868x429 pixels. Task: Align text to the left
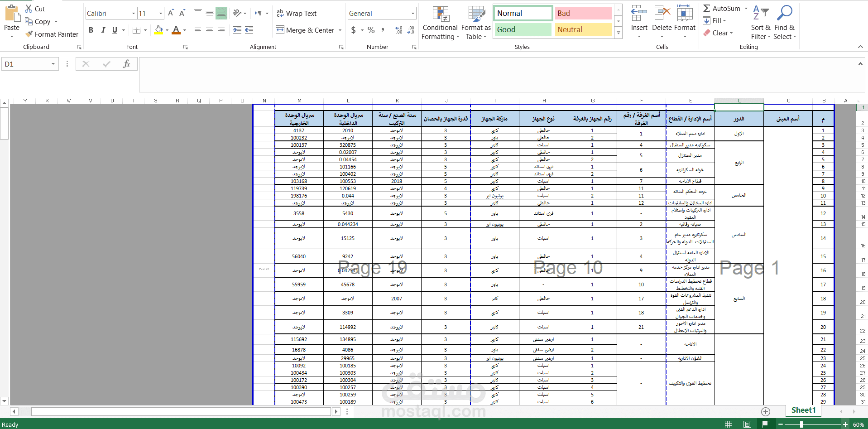(x=198, y=30)
